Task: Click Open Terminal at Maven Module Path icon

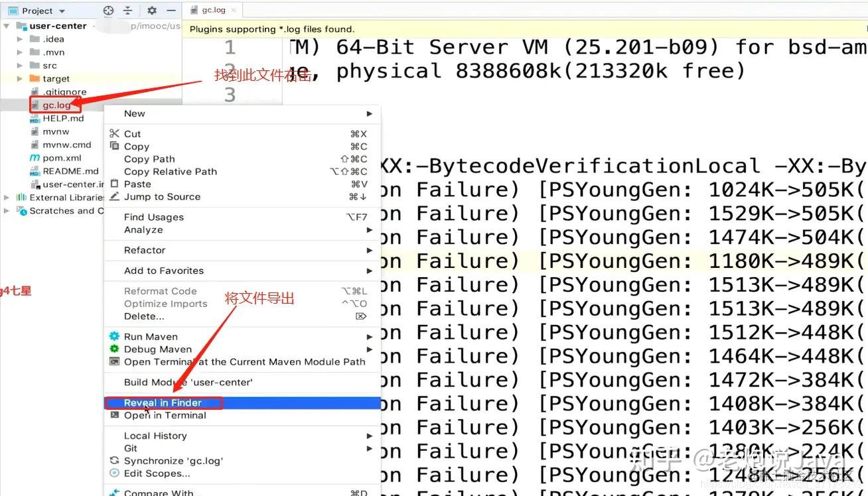Action: click(x=114, y=362)
